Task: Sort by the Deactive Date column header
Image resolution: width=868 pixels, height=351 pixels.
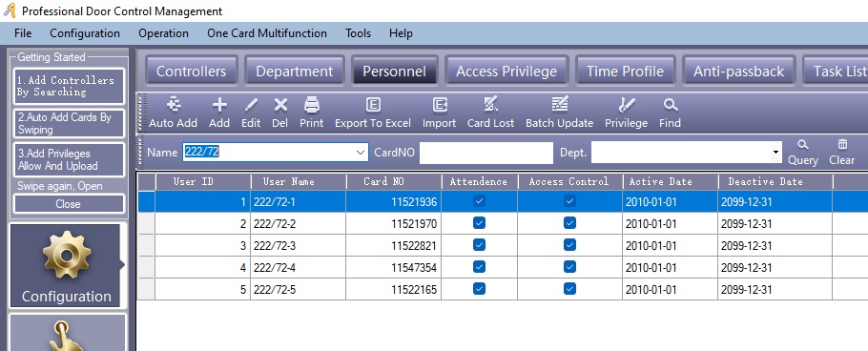Action: point(775,181)
